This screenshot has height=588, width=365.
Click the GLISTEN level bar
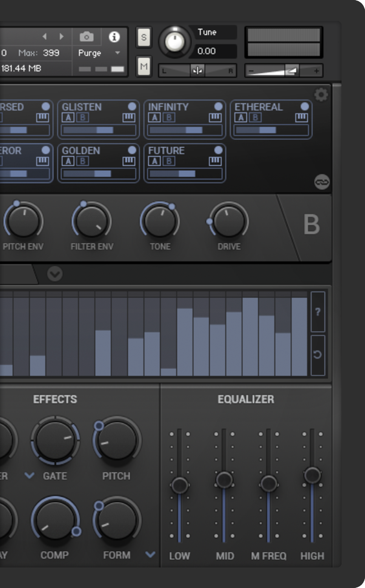(x=98, y=130)
